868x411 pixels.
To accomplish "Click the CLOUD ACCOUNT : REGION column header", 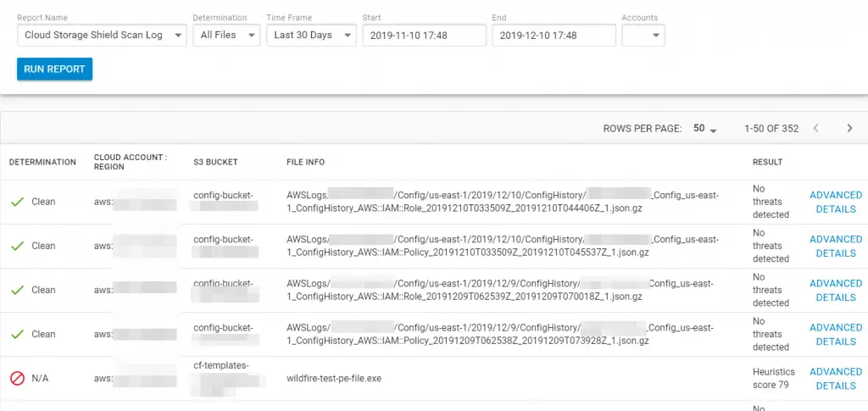I will (x=131, y=162).
